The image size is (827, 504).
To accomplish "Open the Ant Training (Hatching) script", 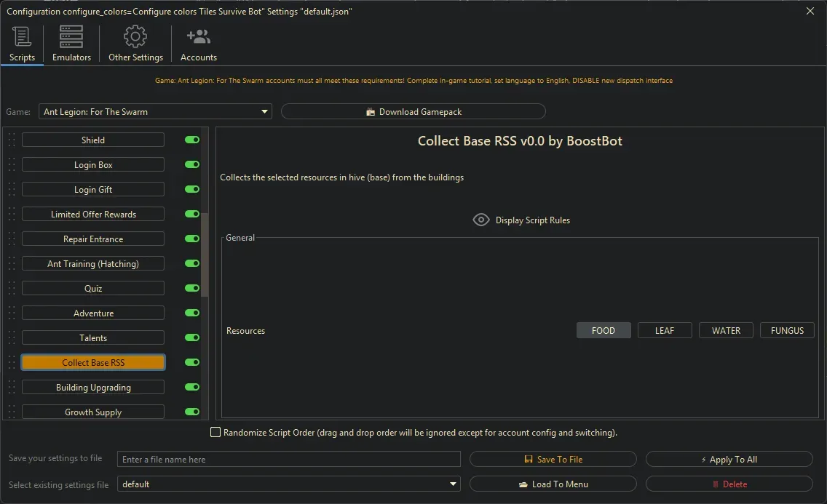I will pyautogui.click(x=93, y=264).
